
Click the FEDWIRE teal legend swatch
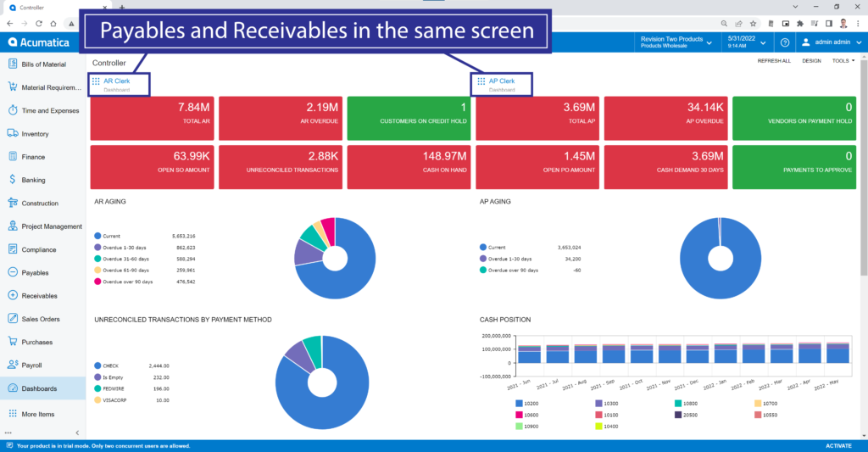97,389
